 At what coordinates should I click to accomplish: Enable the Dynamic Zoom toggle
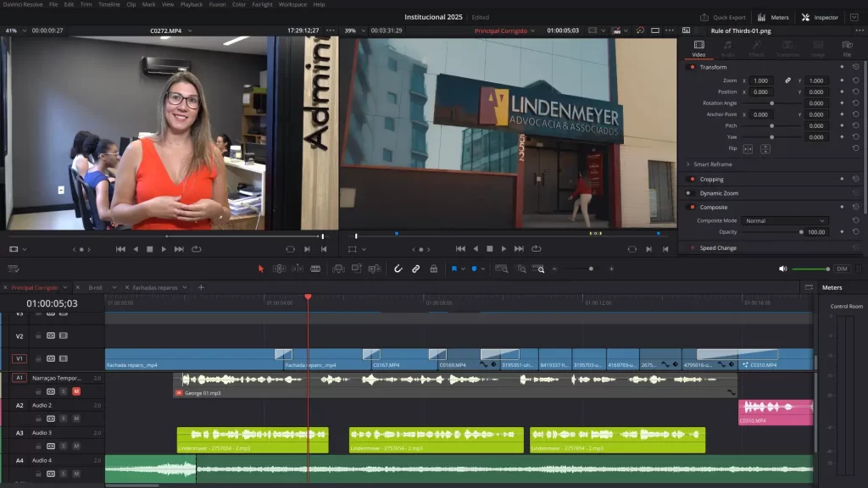pyautogui.click(x=688, y=193)
